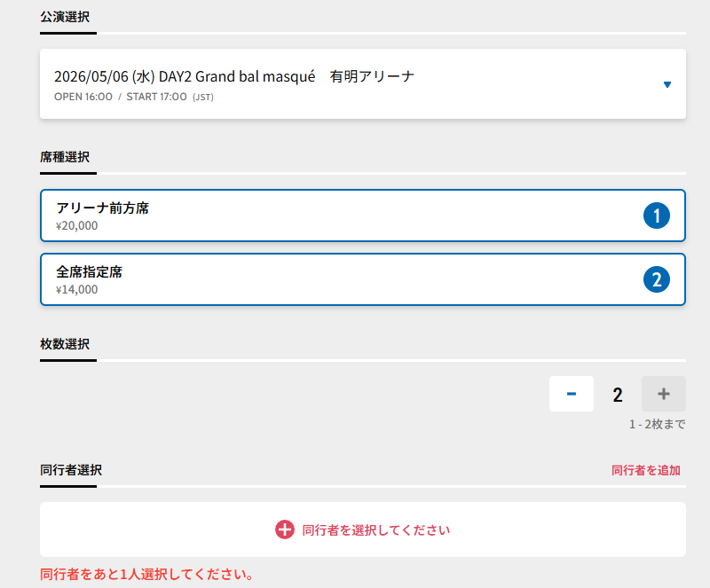Increase ticket count with plus button
Image resolution: width=710 pixels, height=588 pixels.
[664, 394]
